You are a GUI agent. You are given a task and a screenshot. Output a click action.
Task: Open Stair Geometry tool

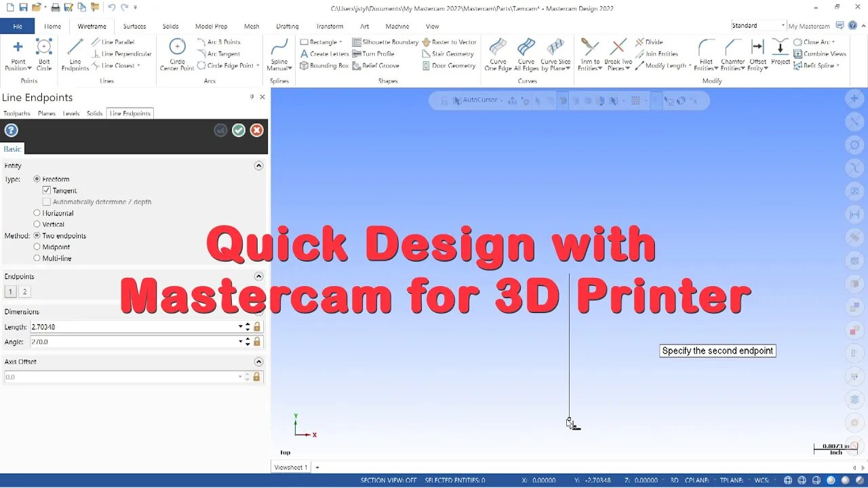pyautogui.click(x=448, y=54)
